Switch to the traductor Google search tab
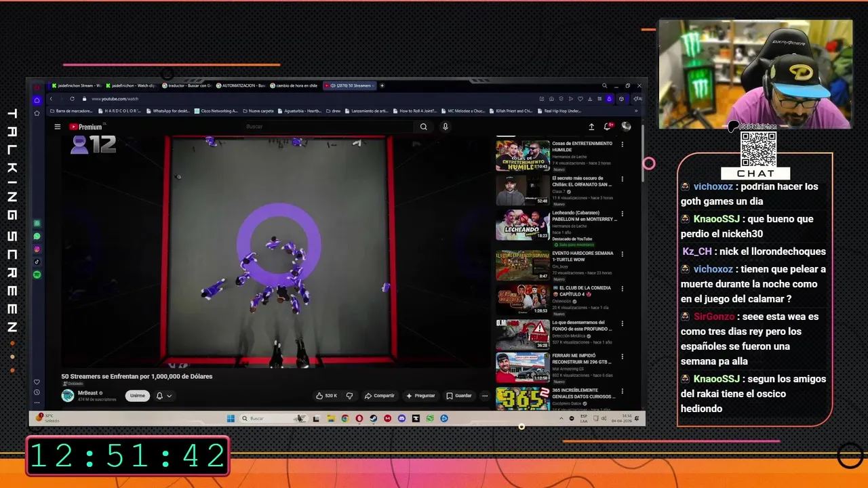 click(x=187, y=85)
